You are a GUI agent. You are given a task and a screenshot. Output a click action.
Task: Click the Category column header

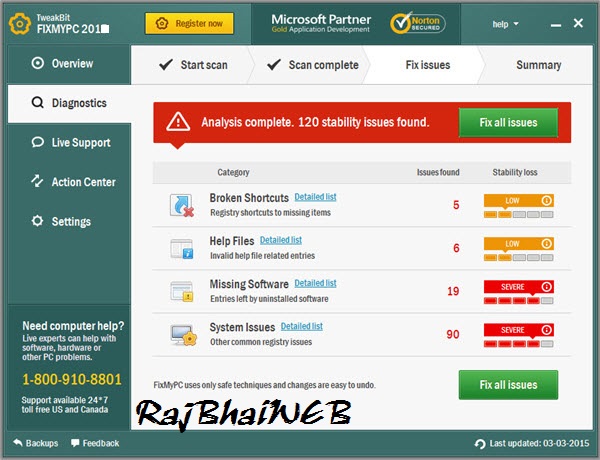click(x=233, y=172)
